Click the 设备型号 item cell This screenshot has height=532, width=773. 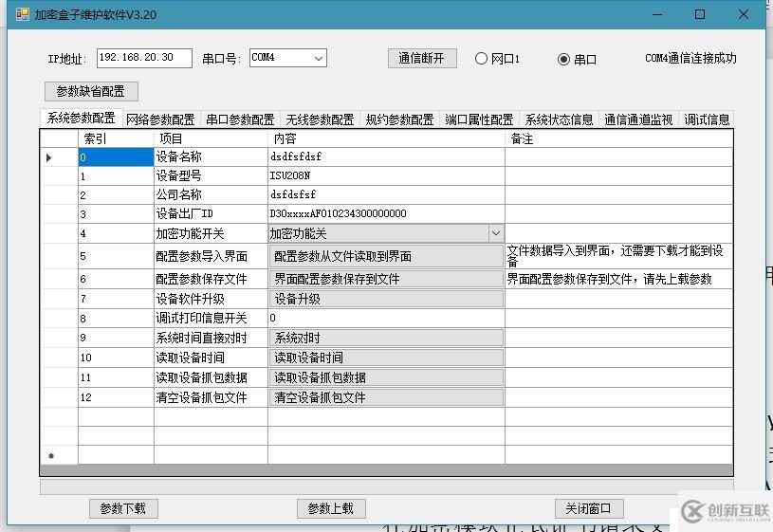(x=211, y=176)
